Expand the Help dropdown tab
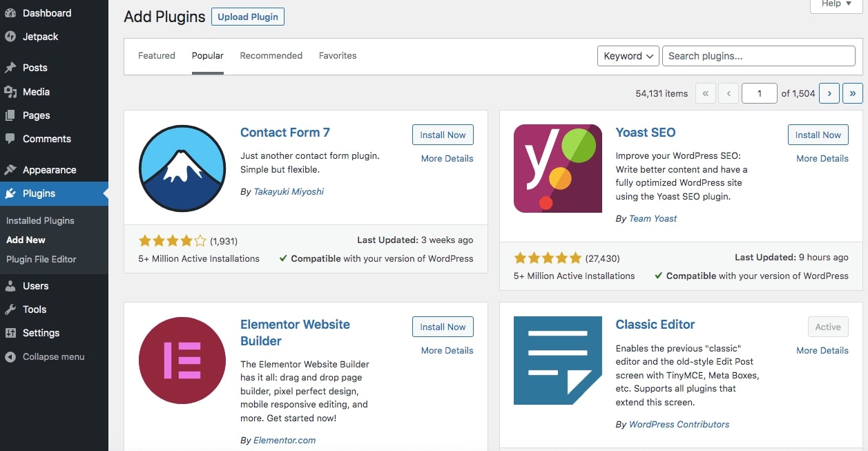Viewport: 868px width, 451px height. pos(838,4)
